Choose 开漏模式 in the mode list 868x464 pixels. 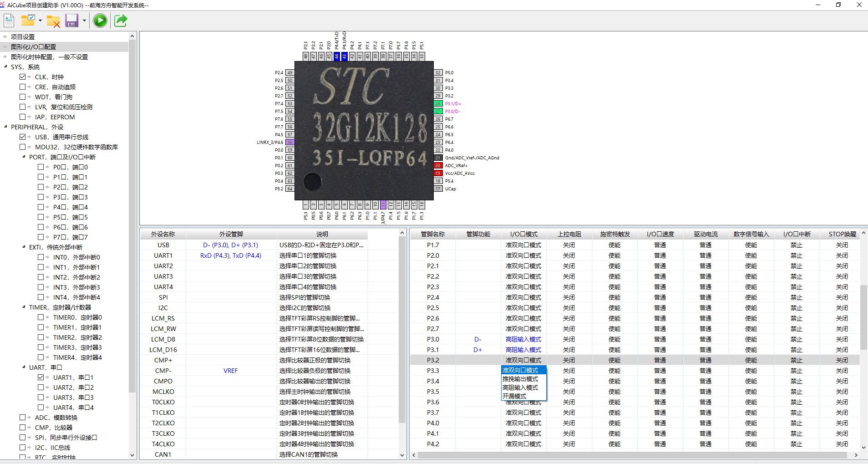pos(523,396)
